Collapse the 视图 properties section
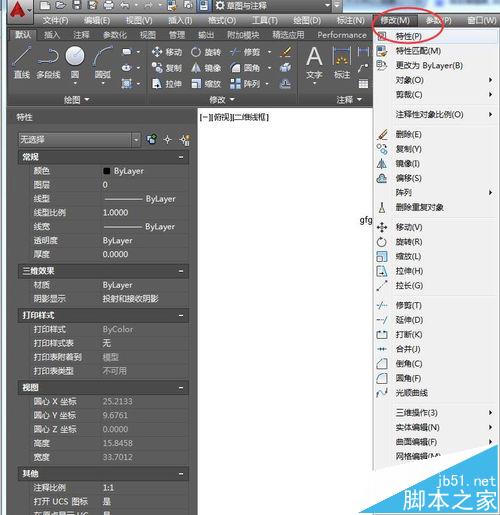This screenshot has width=500, height=515. 181,387
